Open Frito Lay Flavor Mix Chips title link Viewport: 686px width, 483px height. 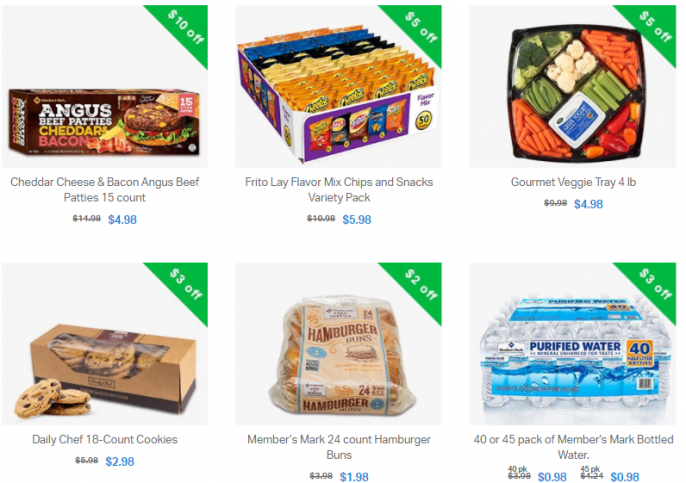(339, 190)
